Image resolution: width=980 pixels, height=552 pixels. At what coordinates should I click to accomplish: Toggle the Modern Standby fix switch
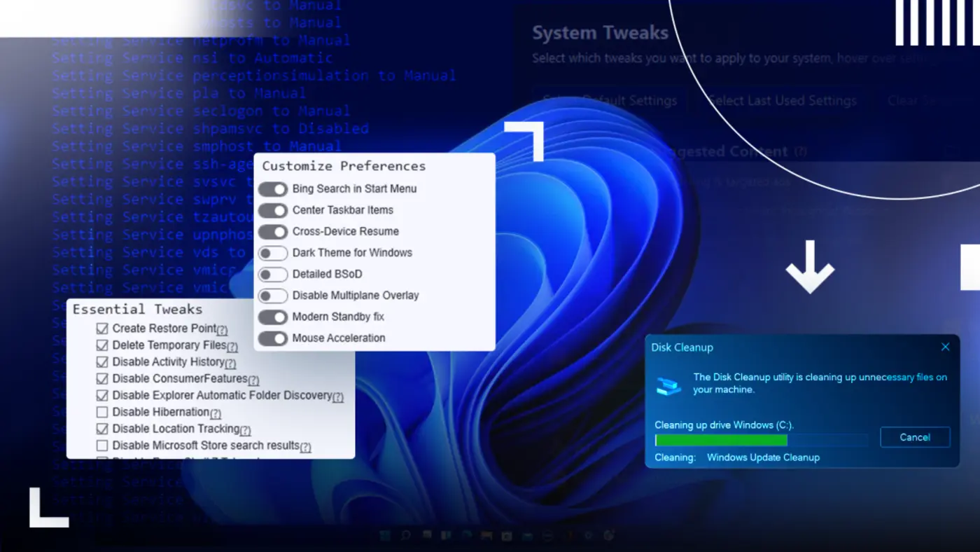pyautogui.click(x=273, y=317)
